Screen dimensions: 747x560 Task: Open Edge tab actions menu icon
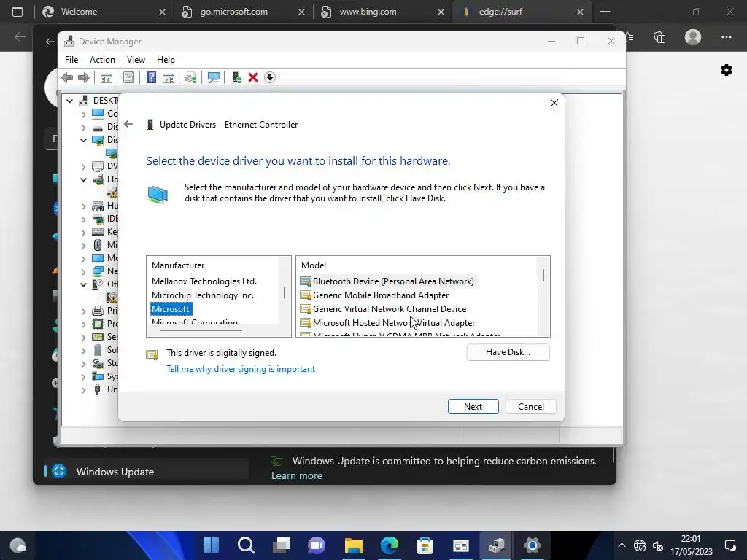click(x=18, y=12)
